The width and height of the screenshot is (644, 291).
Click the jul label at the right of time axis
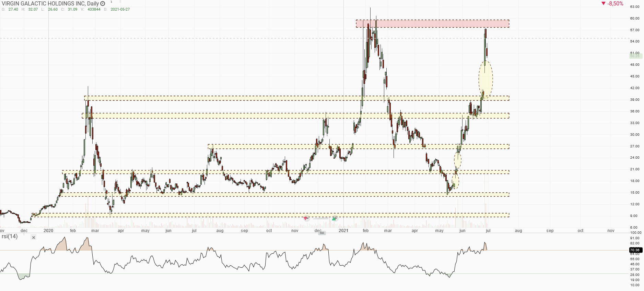(488, 231)
